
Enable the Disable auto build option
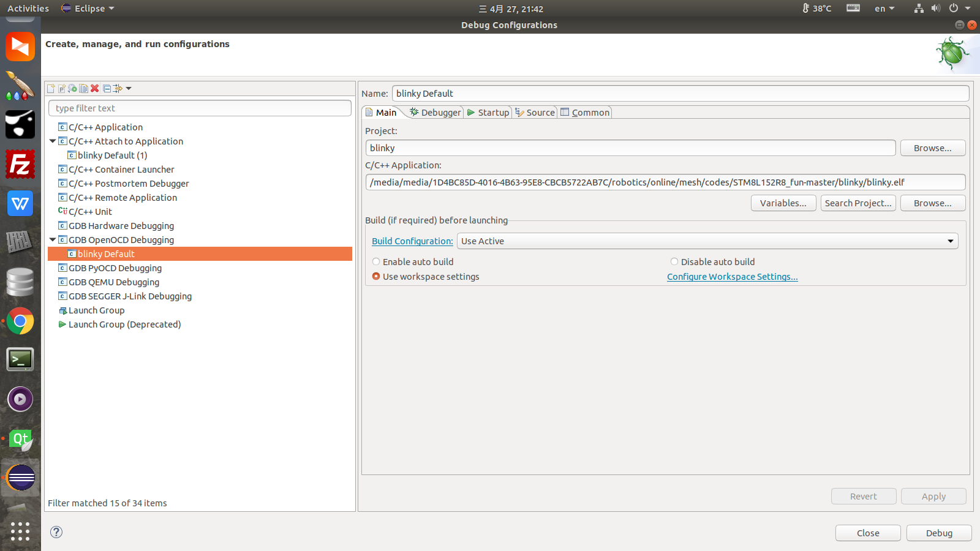674,261
